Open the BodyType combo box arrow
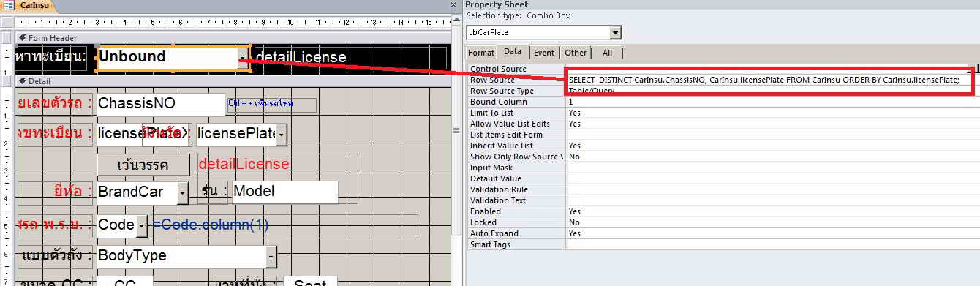 pyautogui.click(x=271, y=257)
